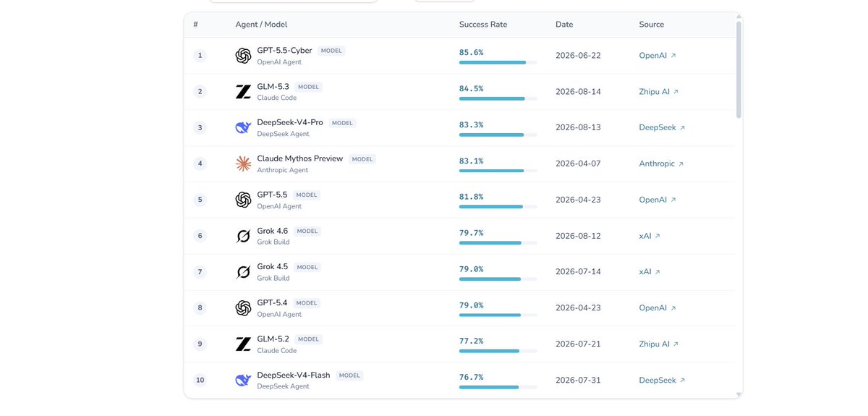Select the GPT-5.5-Cyber model name

coord(284,51)
